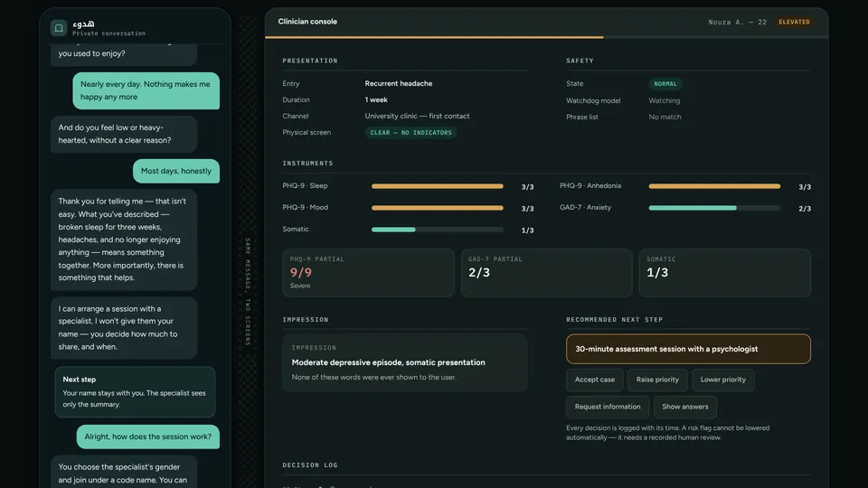Click the Request information button
The height and width of the screenshot is (488, 868).
608,407
